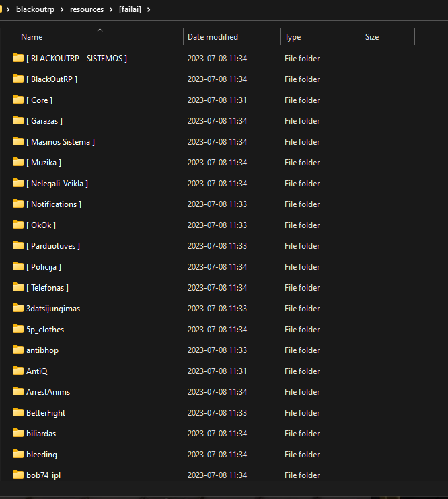Image resolution: width=448 pixels, height=499 pixels.
Task: Select 'antibhop' folder name
Action: click(x=42, y=350)
